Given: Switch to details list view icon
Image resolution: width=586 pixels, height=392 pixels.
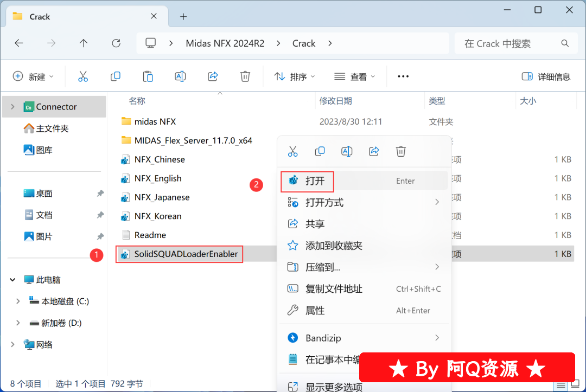Looking at the screenshot, I should (x=561, y=385).
